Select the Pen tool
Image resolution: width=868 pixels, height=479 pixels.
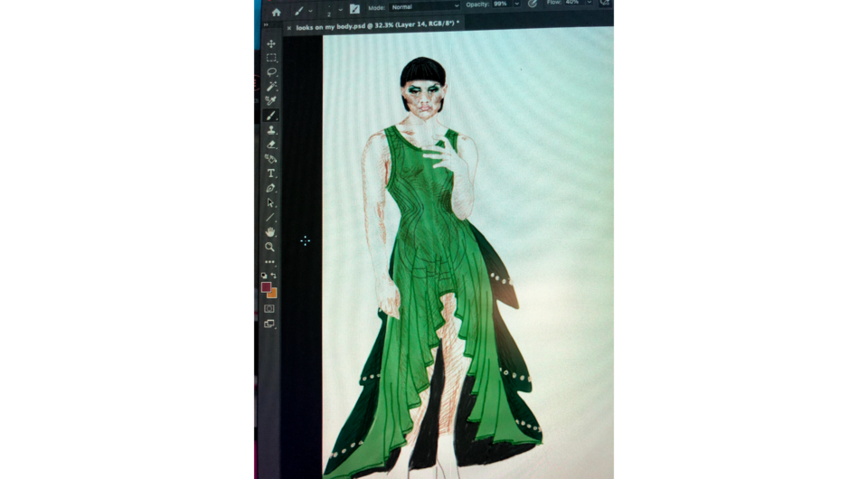point(270,188)
